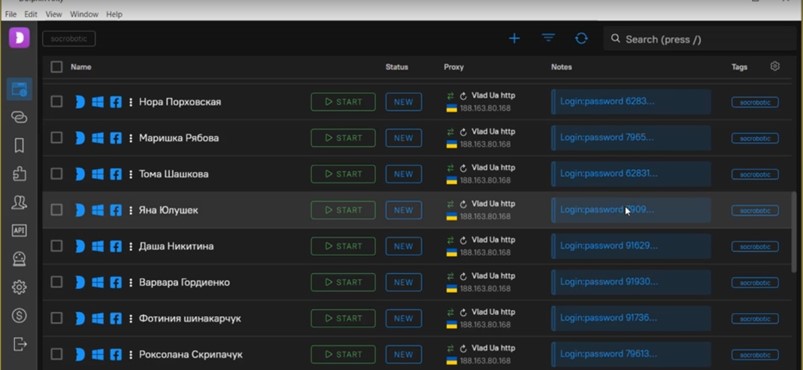Click the socrobotic tag filter chip
The width and height of the screenshot is (803, 370).
(x=69, y=39)
